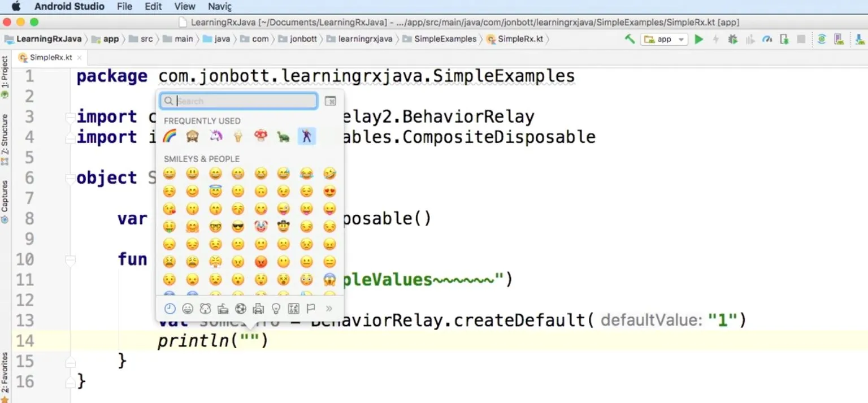Select the Smileys & People category icon

(x=188, y=309)
